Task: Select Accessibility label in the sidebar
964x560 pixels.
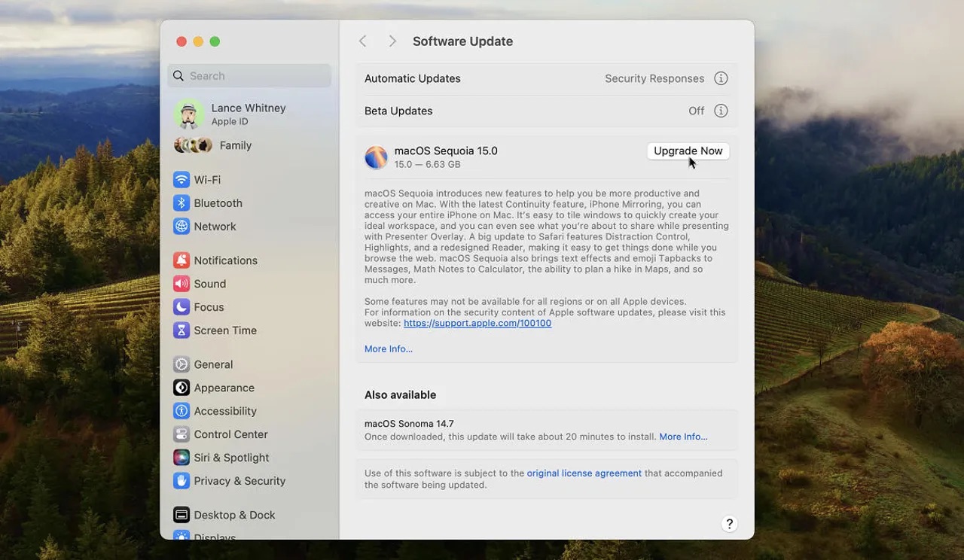Action: point(225,411)
